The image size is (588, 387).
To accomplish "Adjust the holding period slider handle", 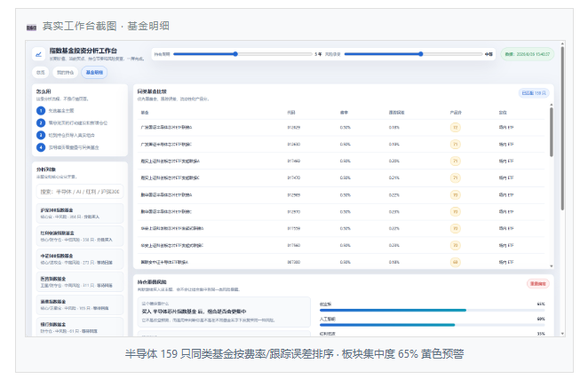I will tap(235, 54).
